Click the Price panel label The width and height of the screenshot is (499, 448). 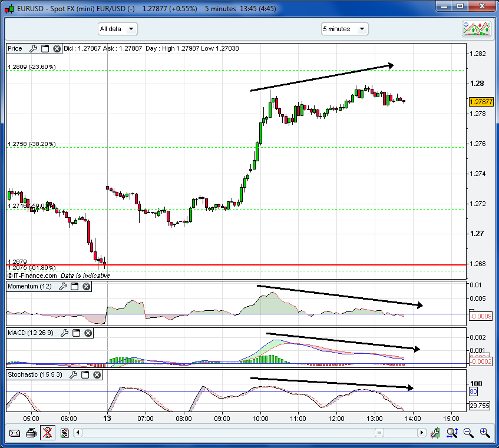click(x=15, y=48)
